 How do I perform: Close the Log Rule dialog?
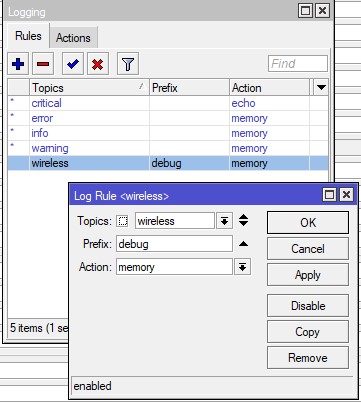(346, 194)
